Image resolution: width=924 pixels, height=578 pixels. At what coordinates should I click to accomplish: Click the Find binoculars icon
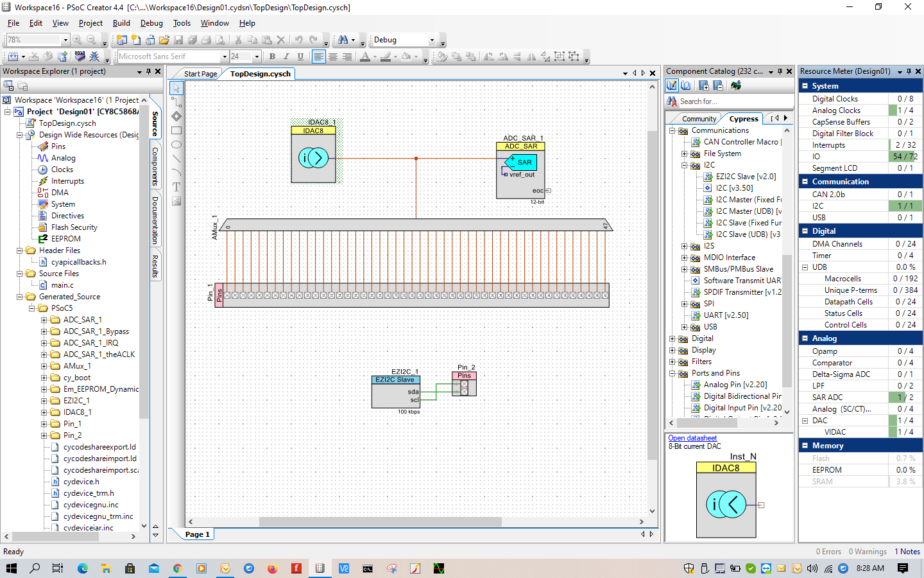(x=343, y=40)
